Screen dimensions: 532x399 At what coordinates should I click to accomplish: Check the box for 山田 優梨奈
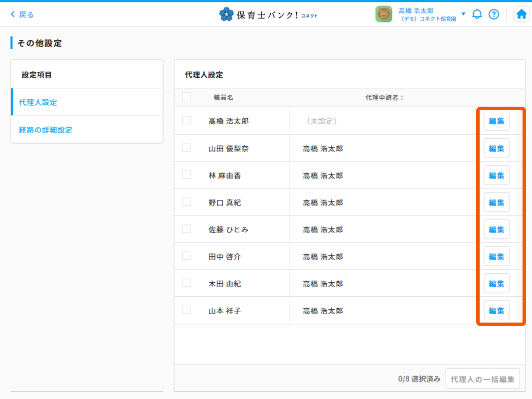(186, 148)
